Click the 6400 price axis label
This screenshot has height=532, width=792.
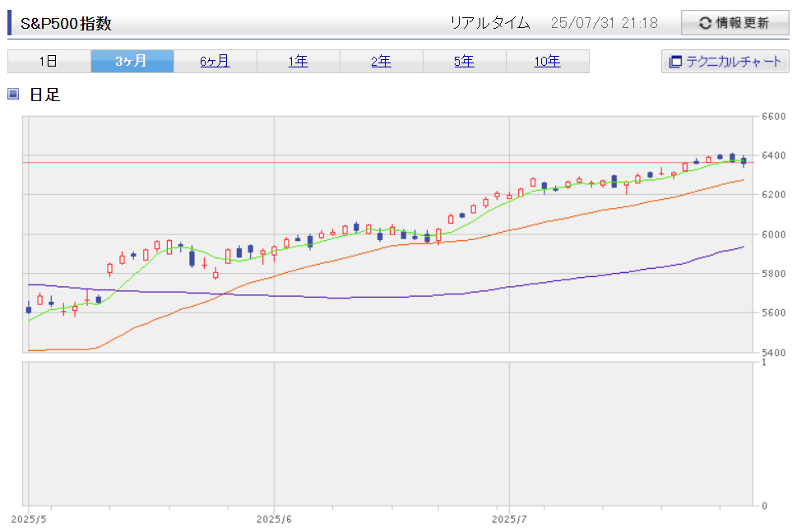coord(774,155)
